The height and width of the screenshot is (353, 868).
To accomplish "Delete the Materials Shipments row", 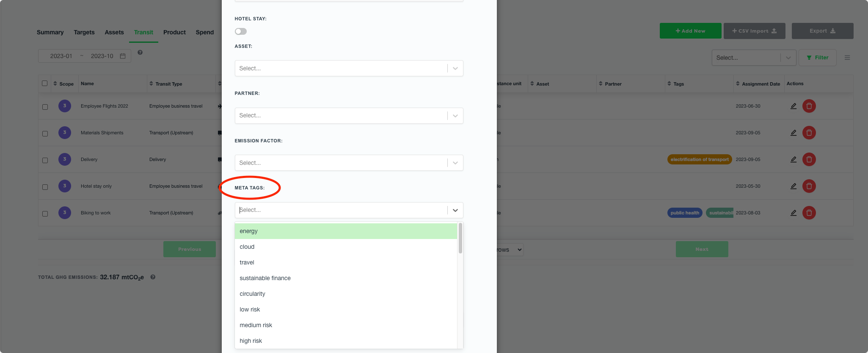I will [x=809, y=133].
